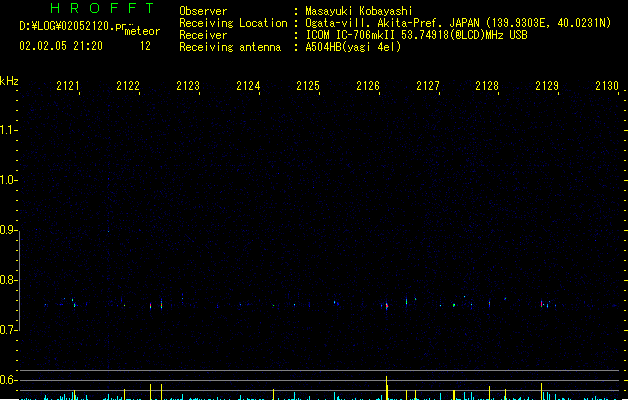
Task: Click the 2124 time marker
Action: (x=248, y=86)
